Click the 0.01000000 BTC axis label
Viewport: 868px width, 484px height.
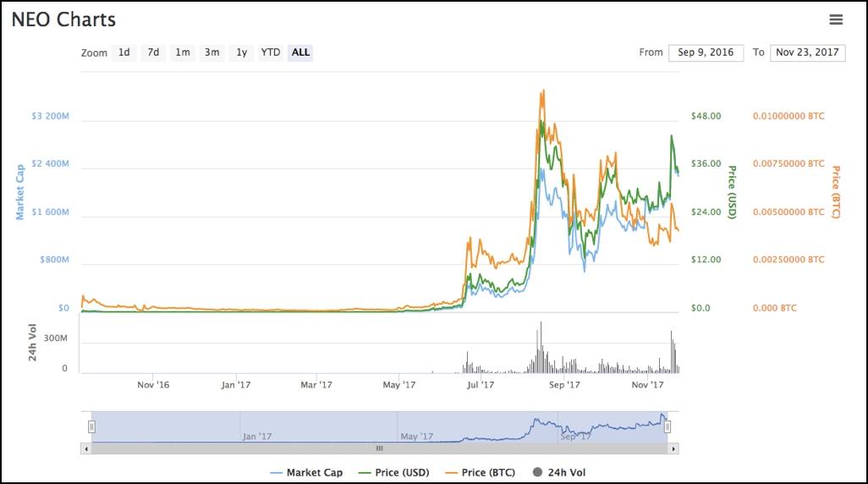pyautogui.click(x=788, y=116)
